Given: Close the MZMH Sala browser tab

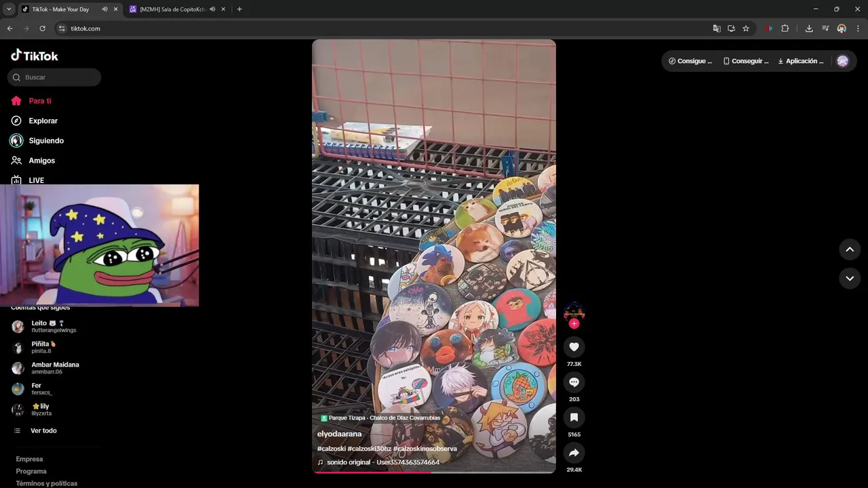Looking at the screenshot, I should pyautogui.click(x=223, y=9).
